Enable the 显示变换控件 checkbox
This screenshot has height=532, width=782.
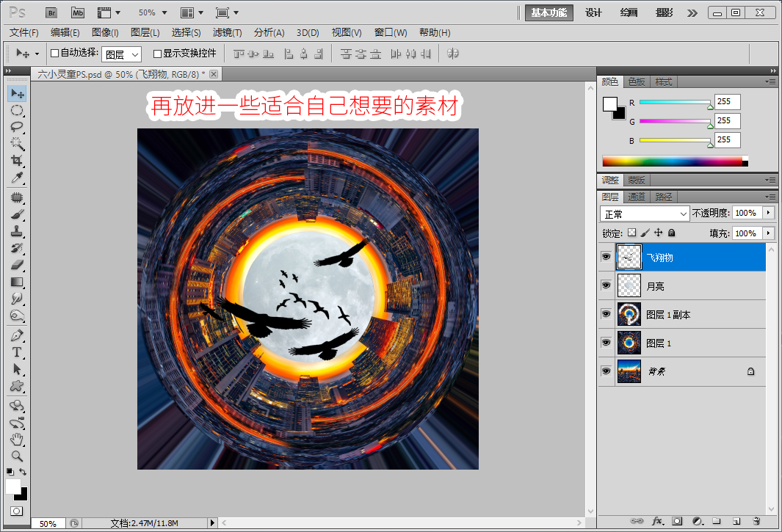click(158, 54)
